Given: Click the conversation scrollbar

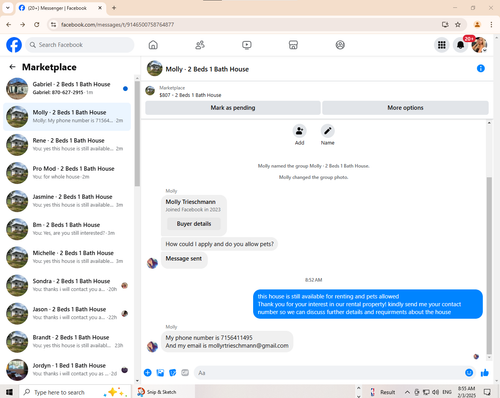Looking at the screenshot, I should (489, 266).
